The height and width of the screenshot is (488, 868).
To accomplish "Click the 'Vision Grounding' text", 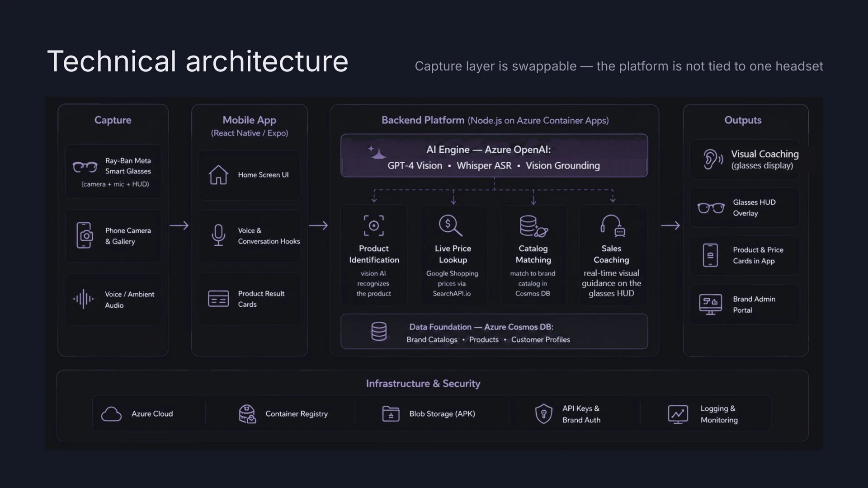I will point(562,166).
